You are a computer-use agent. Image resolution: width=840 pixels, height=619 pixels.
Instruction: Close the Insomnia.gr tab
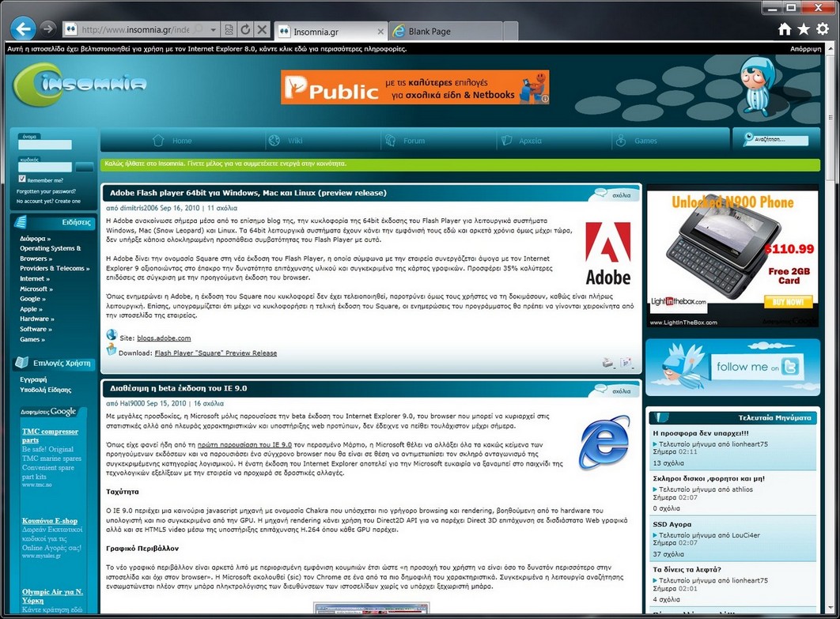[380, 32]
